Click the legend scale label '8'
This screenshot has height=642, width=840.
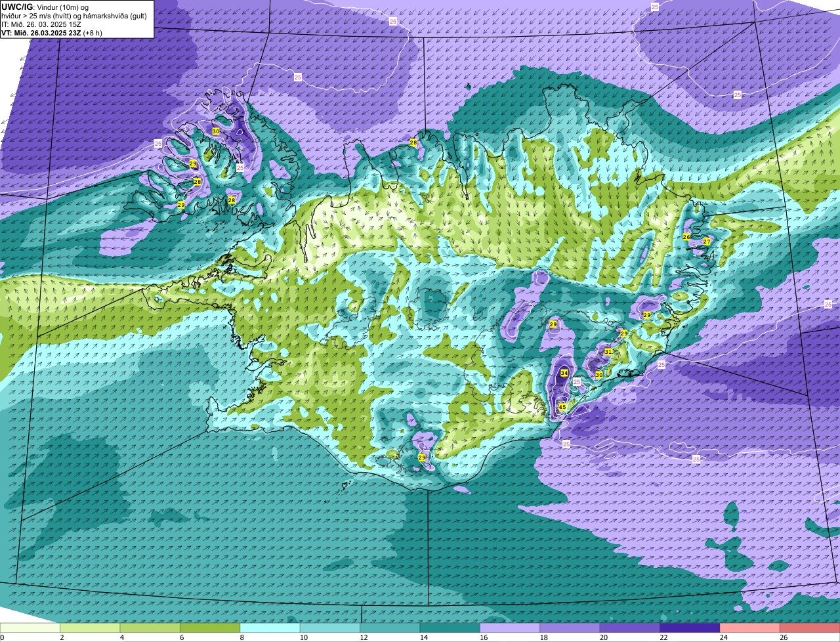coord(242,637)
